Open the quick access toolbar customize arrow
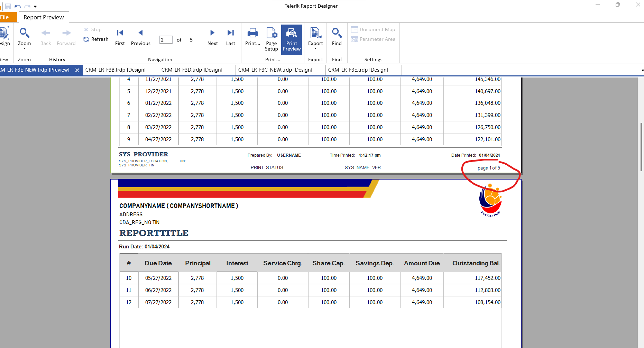Image resolution: width=644 pixels, height=348 pixels. click(35, 6)
